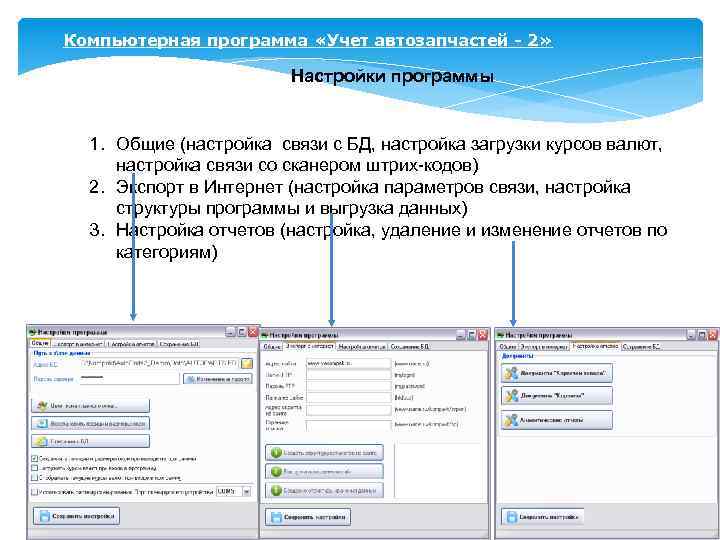The image size is (720, 540).
Task: Open the Создание БД tab in the Настройка отчетов window
Action: coord(642,347)
